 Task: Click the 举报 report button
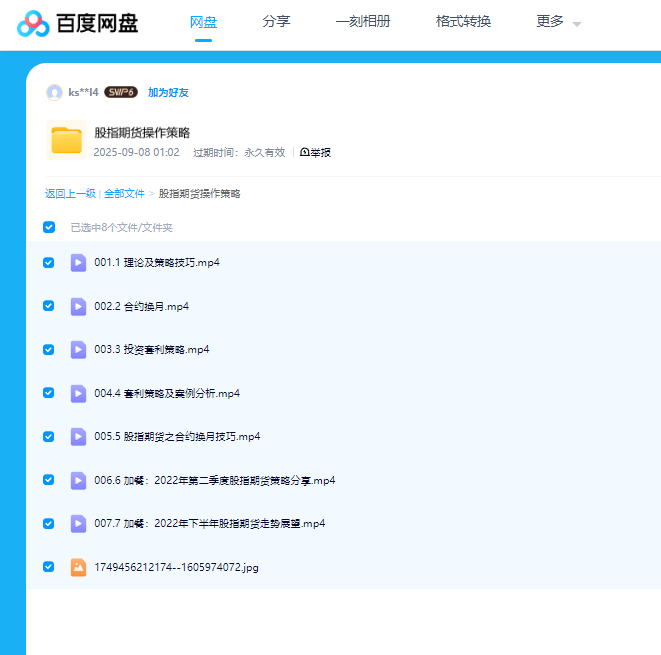(315, 152)
